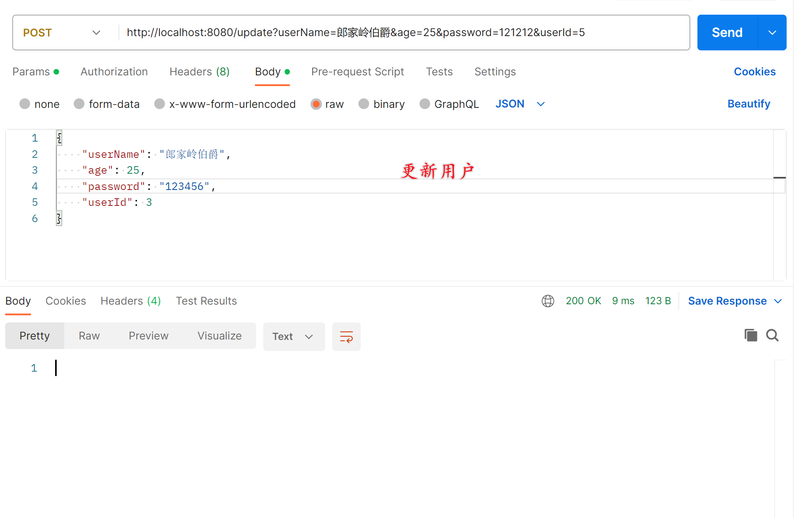Choose x-www-form-urlencoded body type
Image resolution: width=812 pixels, height=518 pixels.
(159, 104)
